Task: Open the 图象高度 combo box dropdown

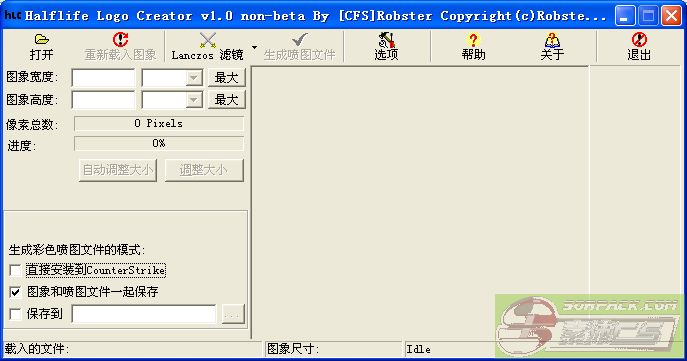Action: 193,100
